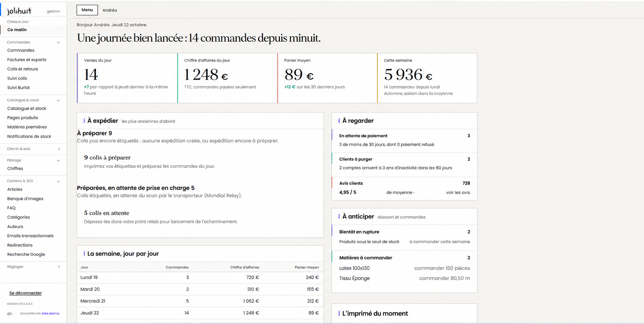Viewport: 644px width, 324px height.
Task: Select Suivi colis in sidebar
Action: tap(17, 78)
